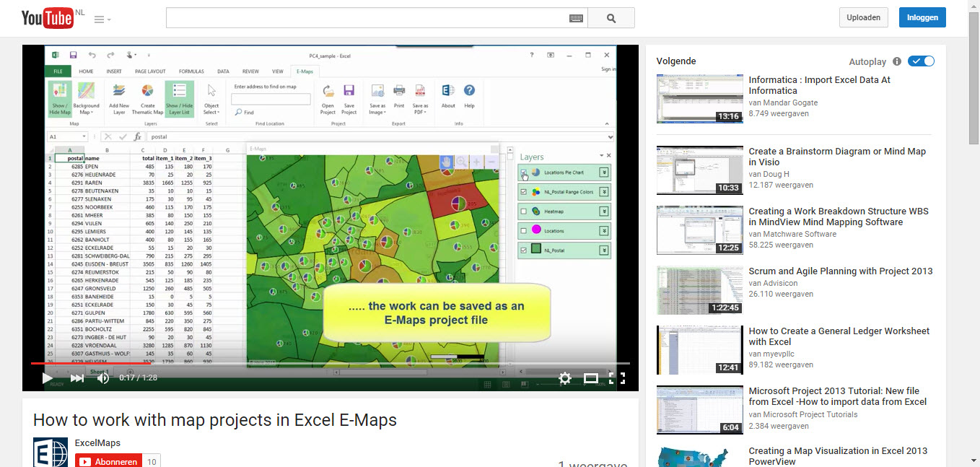Open Work Breakdown Structure WBS video link
980x467 pixels.
[x=839, y=217]
